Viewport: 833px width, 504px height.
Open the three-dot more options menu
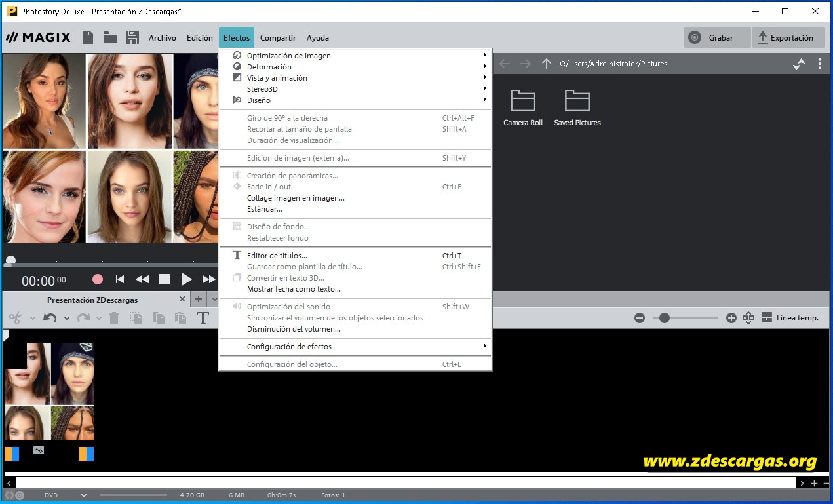819,64
